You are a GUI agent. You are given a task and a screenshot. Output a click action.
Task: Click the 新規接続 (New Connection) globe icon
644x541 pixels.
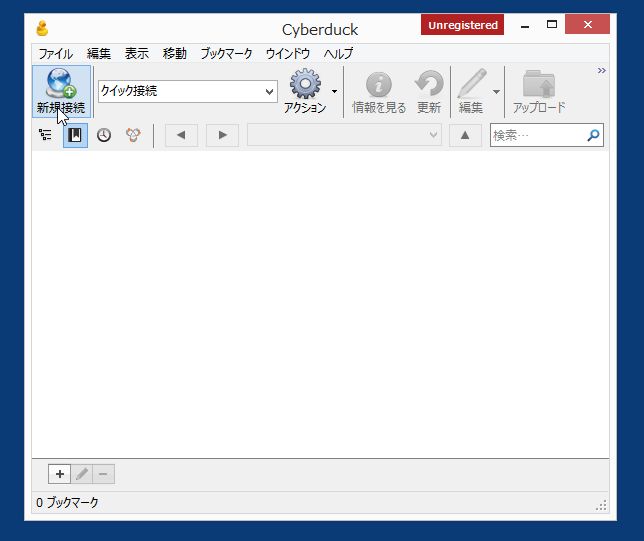click(61, 83)
